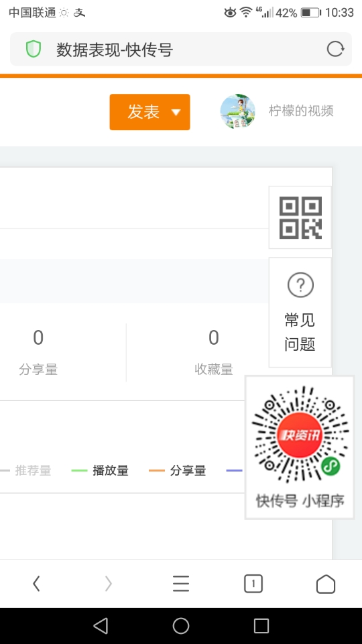The height and width of the screenshot is (644, 362).
Task: Toggle the 播放量 legend series
Action: click(100, 470)
